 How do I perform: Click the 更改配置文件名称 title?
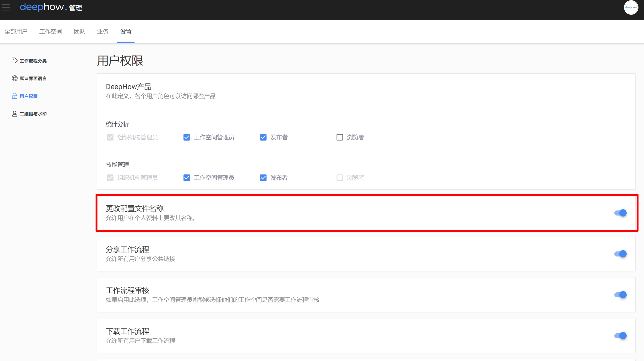click(135, 208)
